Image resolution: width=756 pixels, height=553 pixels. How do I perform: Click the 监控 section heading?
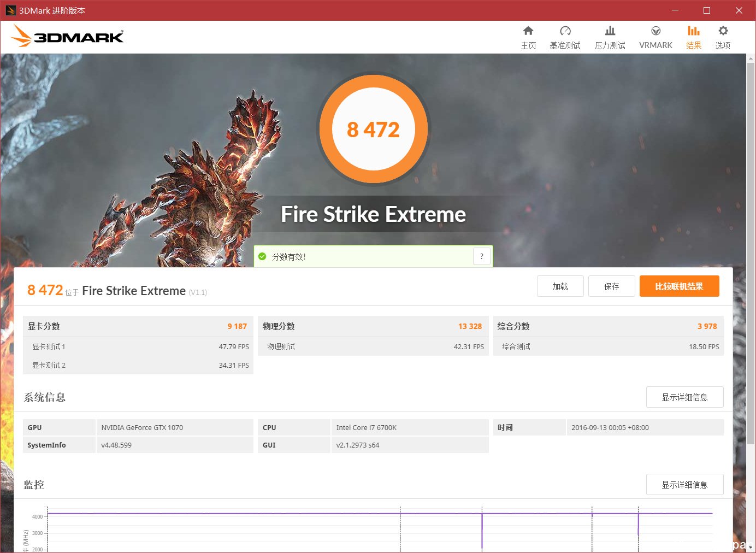click(34, 485)
